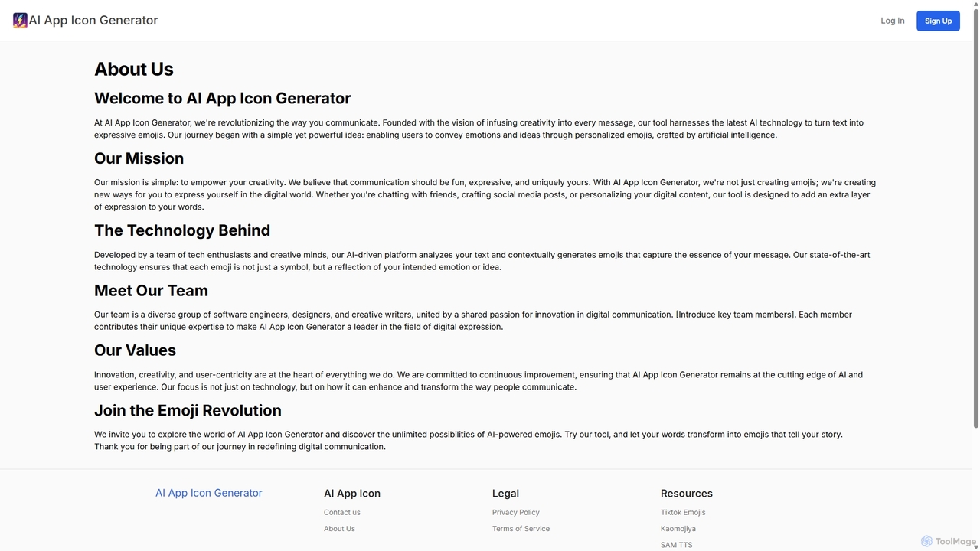Viewport: 980px width, 551px height.
Task: Click the paragraph starting "Developed by a team"
Action: coord(482,261)
